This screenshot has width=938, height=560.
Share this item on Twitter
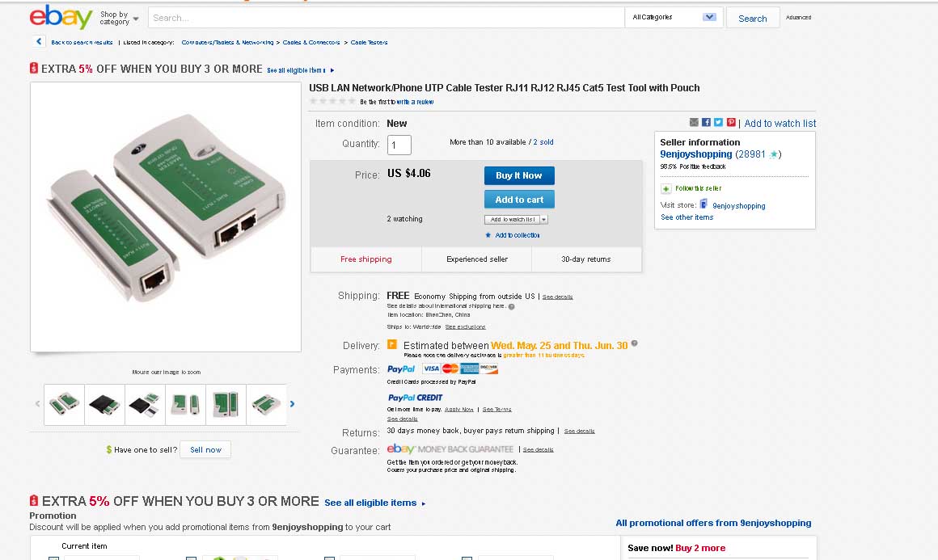[x=718, y=122]
